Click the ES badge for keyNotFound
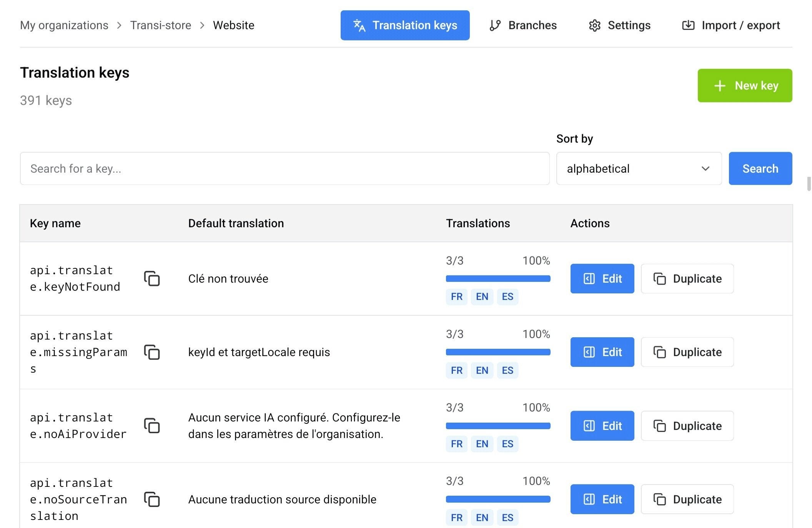This screenshot has height=528, width=812. [507, 296]
